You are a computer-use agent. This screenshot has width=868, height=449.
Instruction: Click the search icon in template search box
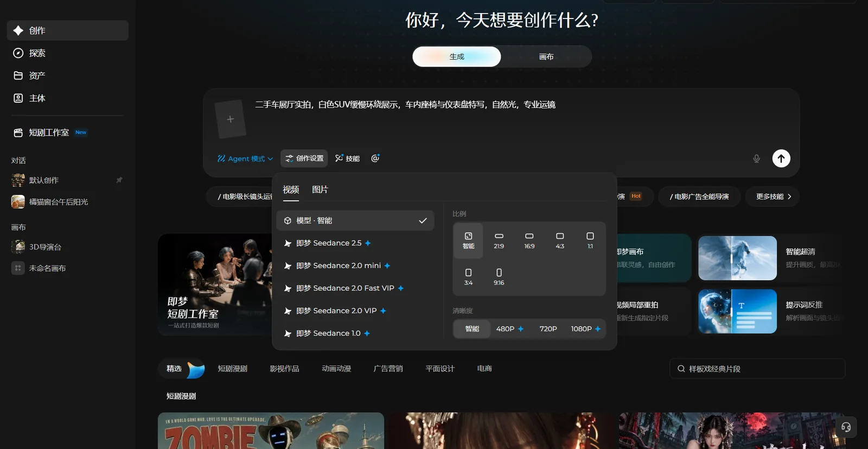click(681, 369)
